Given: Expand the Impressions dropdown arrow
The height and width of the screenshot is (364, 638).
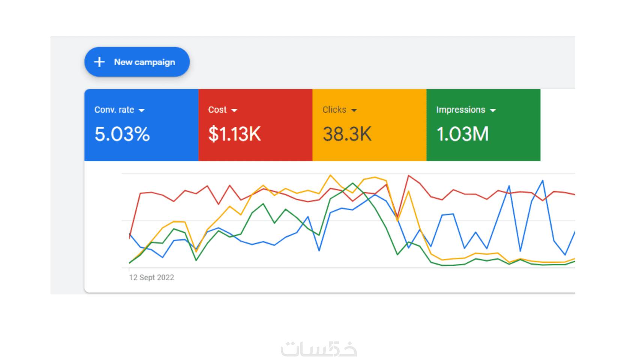Looking at the screenshot, I should coord(493,110).
